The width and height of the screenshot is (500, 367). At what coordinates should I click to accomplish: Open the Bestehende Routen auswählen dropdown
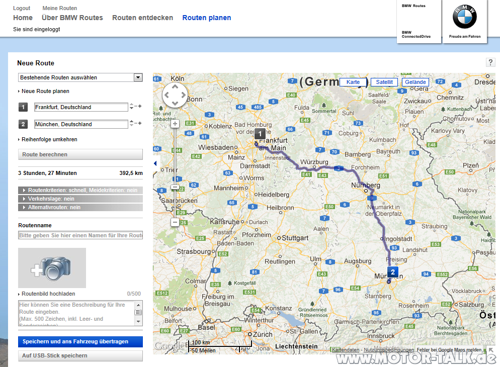[x=80, y=77]
